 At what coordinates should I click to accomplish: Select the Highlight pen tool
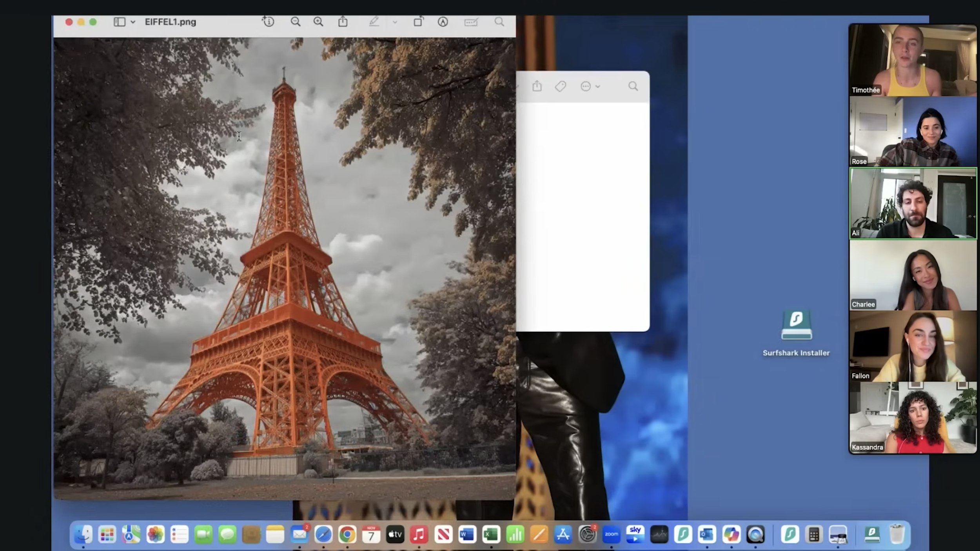pos(374,22)
